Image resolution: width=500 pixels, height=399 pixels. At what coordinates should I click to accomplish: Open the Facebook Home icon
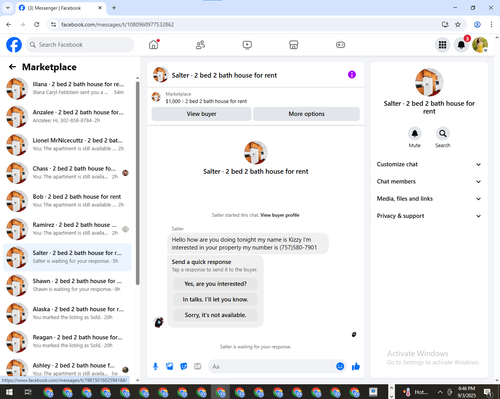click(154, 45)
